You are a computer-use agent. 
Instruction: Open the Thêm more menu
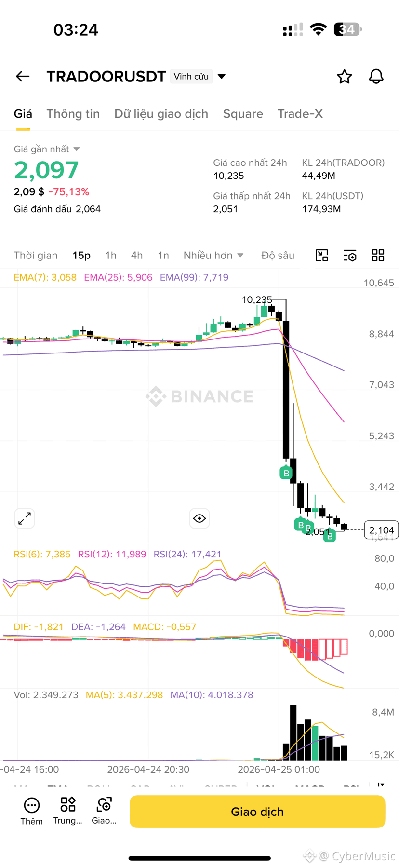tap(31, 811)
